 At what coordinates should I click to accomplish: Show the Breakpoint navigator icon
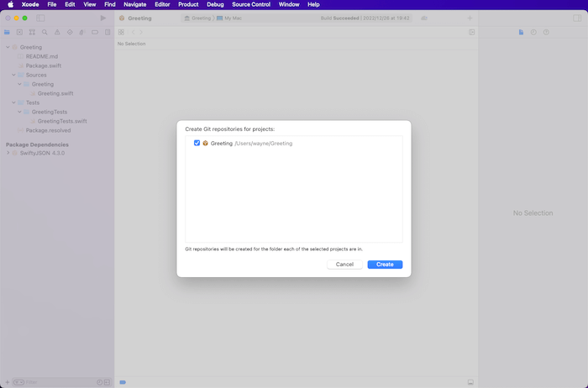tap(95, 32)
